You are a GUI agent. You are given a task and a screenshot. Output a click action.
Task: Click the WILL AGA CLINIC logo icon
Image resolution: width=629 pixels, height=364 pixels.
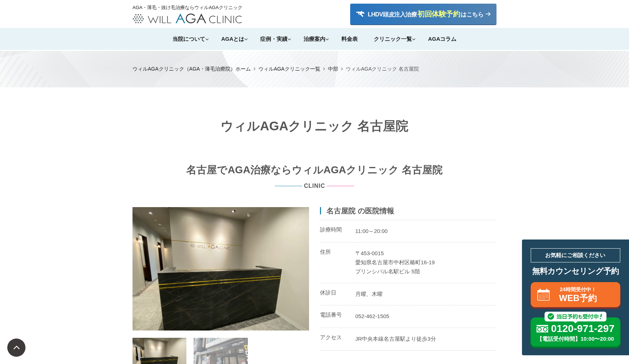(x=138, y=18)
